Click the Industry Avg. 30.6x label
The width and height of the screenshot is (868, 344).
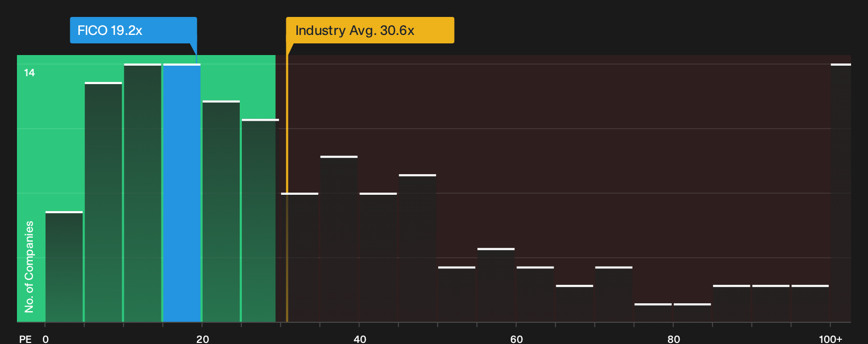point(370,30)
